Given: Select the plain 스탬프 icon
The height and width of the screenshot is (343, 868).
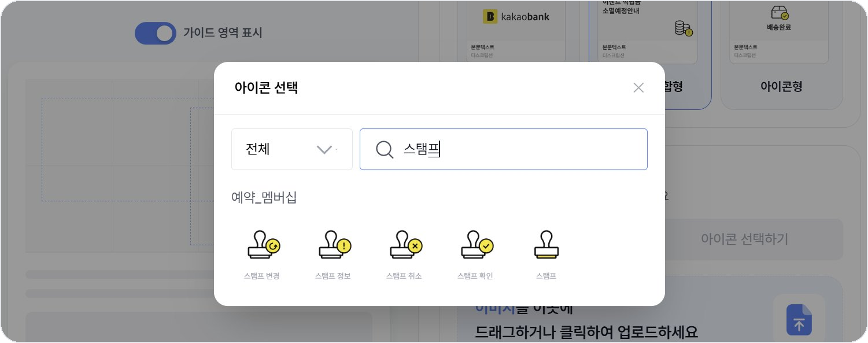Looking at the screenshot, I should [x=545, y=245].
